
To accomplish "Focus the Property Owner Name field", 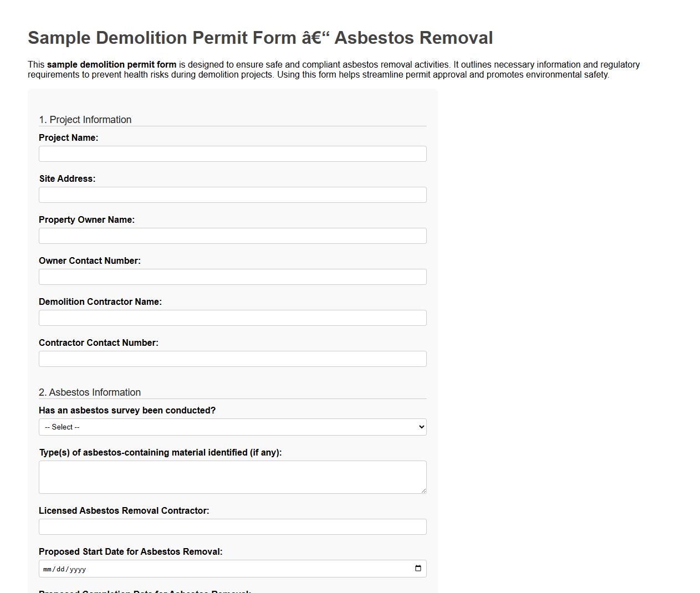I will pos(233,236).
